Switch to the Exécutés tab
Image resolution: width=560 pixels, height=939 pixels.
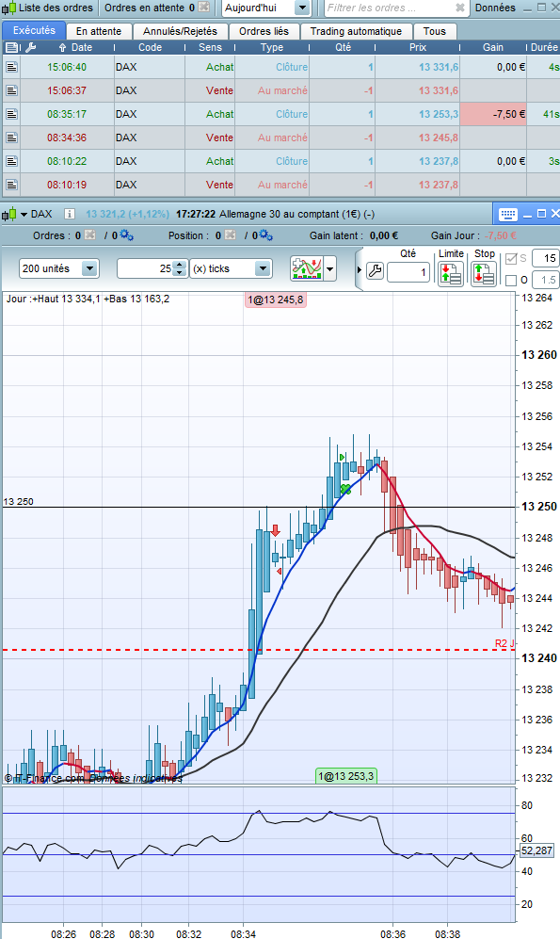[x=34, y=30]
